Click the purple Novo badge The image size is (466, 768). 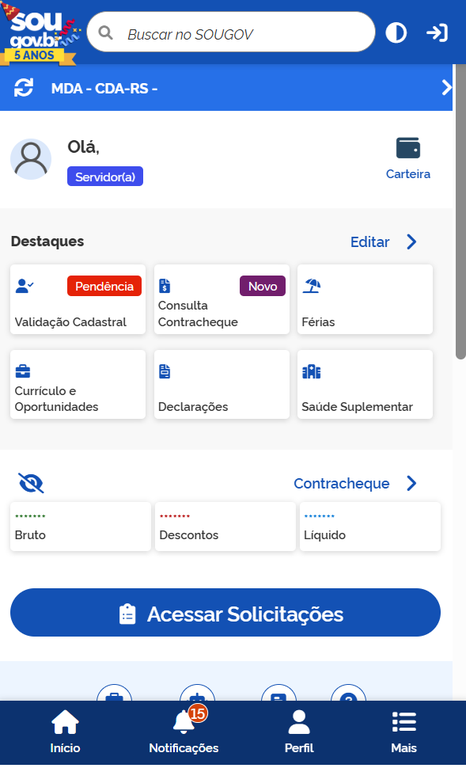pyautogui.click(x=263, y=286)
